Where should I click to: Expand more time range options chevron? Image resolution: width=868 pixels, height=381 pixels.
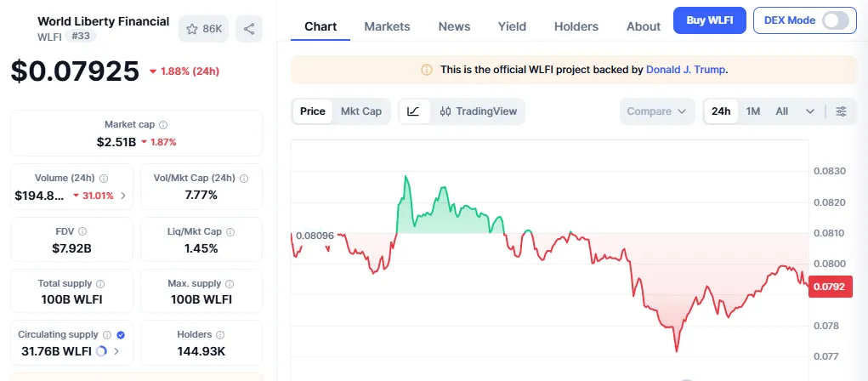(810, 111)
